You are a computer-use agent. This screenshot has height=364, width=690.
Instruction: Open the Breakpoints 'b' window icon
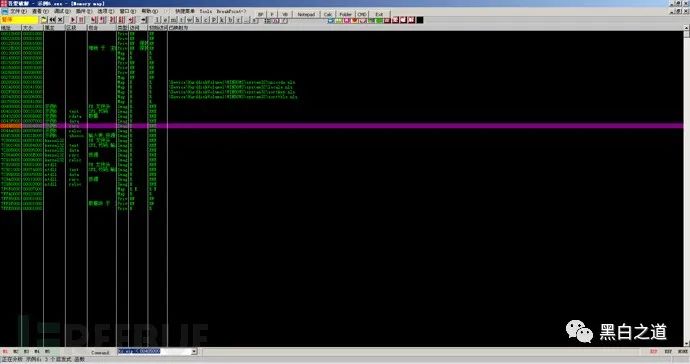[230, 20]
